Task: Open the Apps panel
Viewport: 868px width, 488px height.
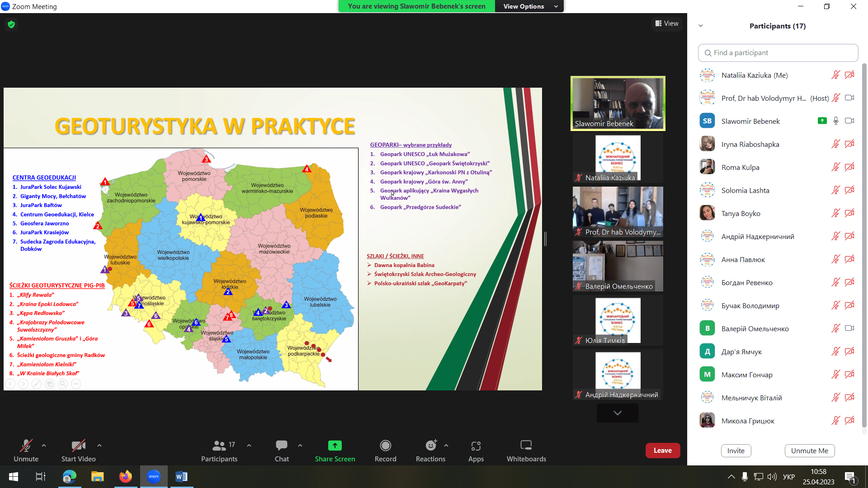Action: point(476,450)
